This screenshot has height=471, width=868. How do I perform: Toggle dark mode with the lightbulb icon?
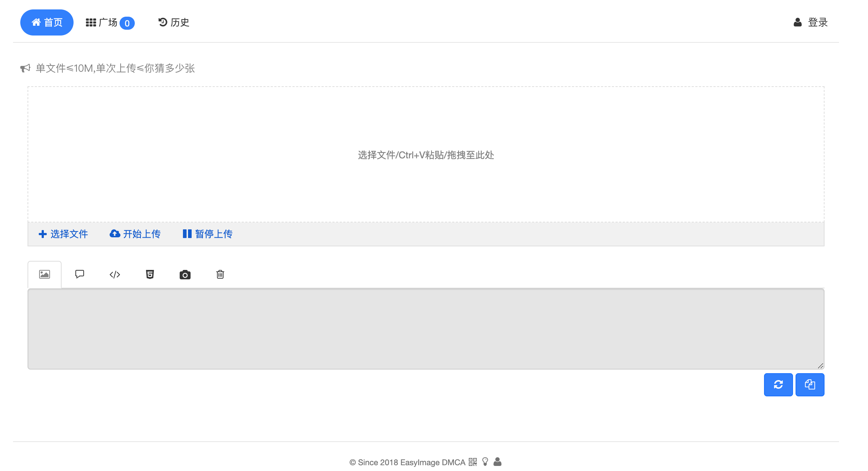[x=485, y=462]
